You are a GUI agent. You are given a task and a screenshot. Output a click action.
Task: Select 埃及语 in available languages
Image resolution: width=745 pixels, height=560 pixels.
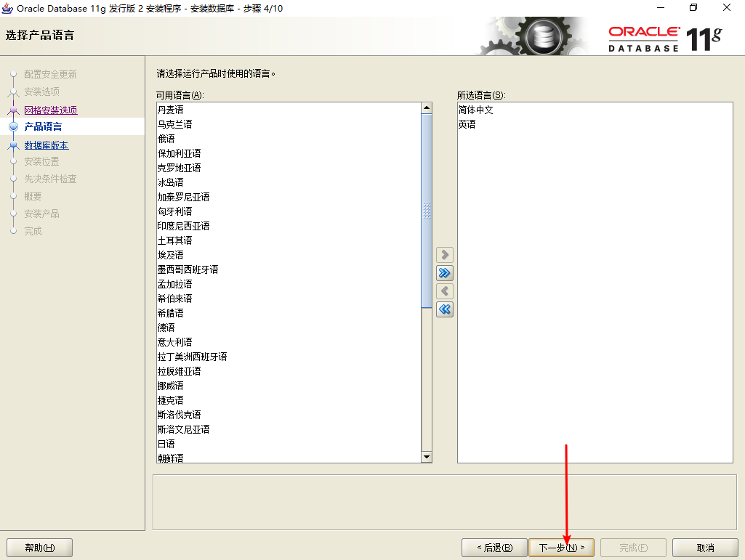point(289,255)
